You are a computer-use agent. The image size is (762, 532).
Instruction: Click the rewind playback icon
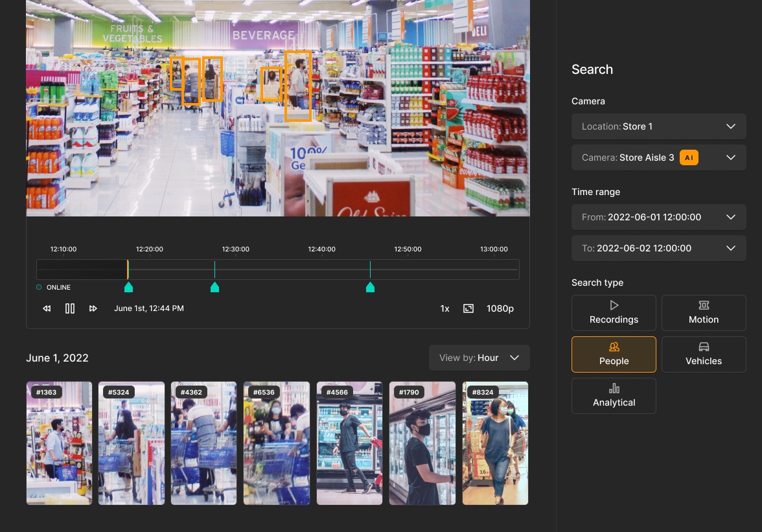point(47,308)
